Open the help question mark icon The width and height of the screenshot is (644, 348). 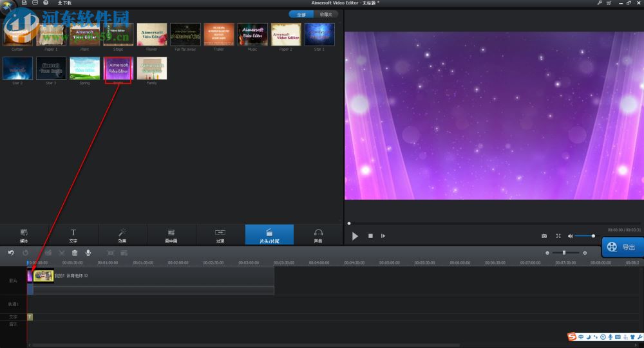pyautogui.click(x=46, y=3)
